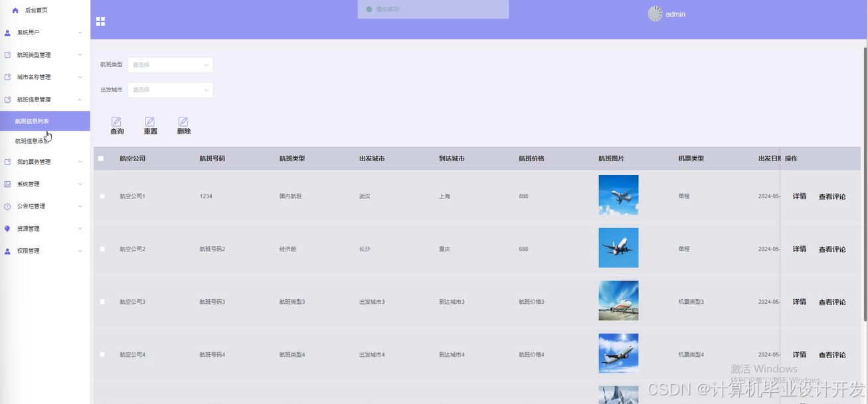Click the person icon beside 权限管理

7,251
